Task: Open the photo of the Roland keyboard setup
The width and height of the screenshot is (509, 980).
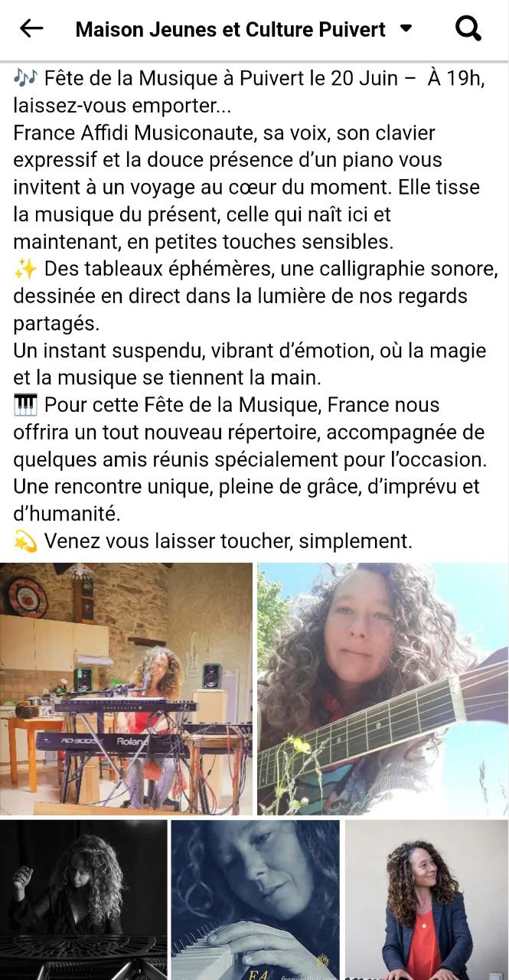Action: (126, 689)
